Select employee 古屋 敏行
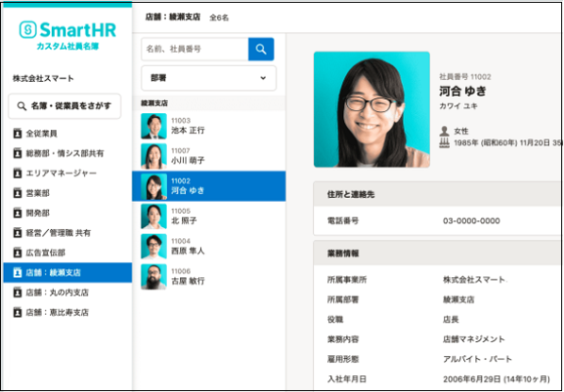Screen dimensions: 564x392 [x=209, y=277]
